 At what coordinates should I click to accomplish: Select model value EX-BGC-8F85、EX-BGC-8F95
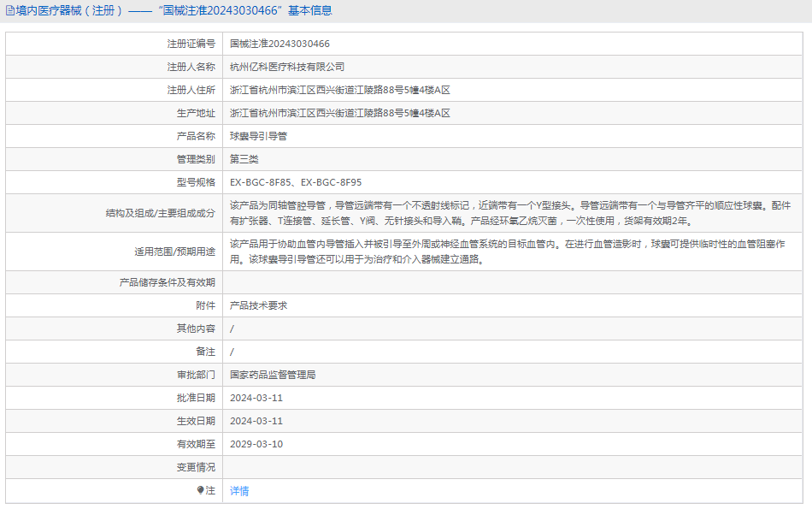click(x=296, y=182)
